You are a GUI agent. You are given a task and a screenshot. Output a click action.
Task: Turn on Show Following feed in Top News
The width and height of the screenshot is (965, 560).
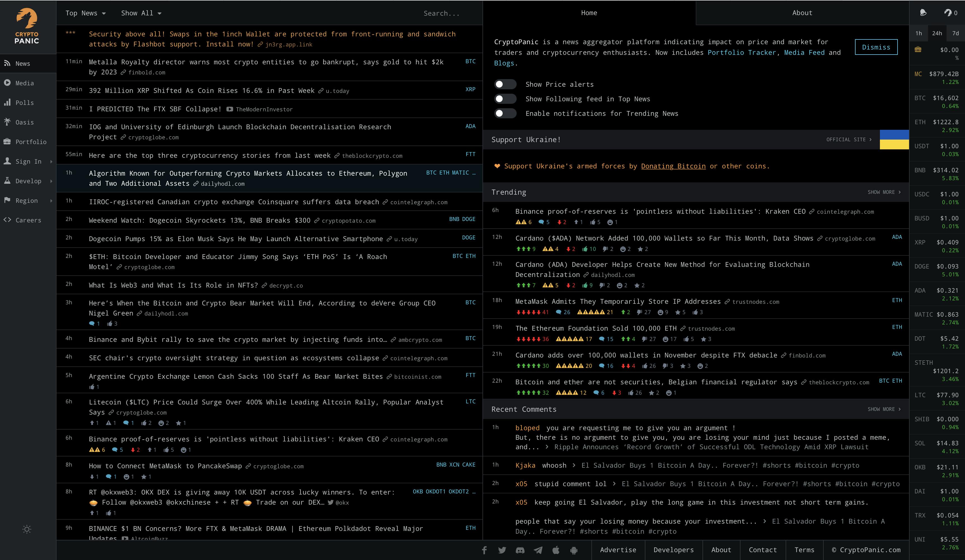click(x=505, y=99)
